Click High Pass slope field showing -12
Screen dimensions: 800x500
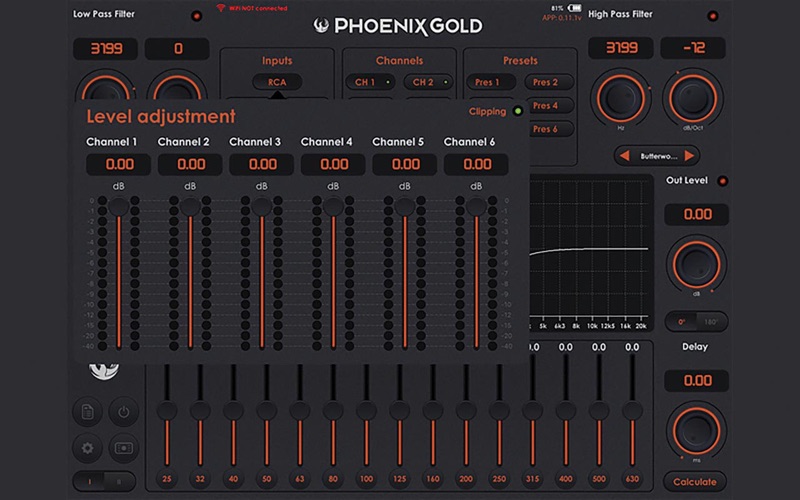click(693, 48)
